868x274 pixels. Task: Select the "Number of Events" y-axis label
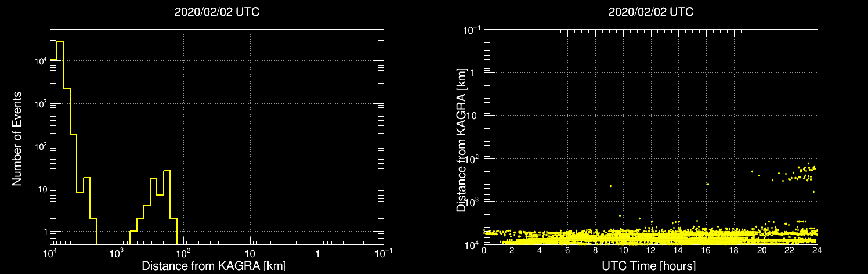(17, 138)
